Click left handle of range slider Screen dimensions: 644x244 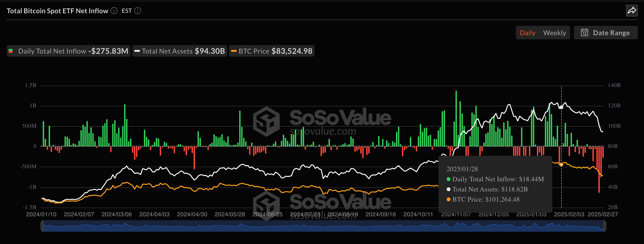coord(42,226)
